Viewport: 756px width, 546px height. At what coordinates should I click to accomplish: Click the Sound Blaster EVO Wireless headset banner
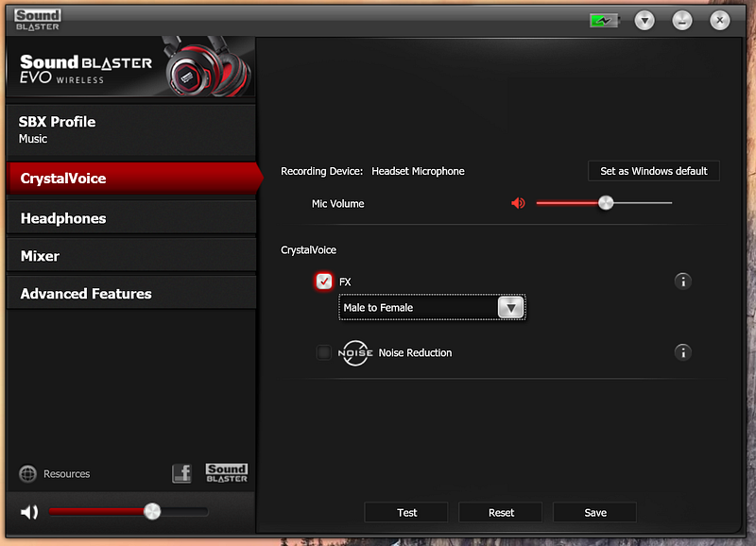131,67
